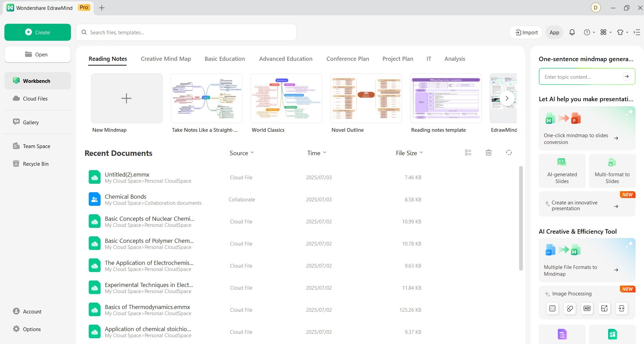The image size is (644, 344).
Task: Open Recycle Bin in sidebar
Action: [x=38, y=164]
